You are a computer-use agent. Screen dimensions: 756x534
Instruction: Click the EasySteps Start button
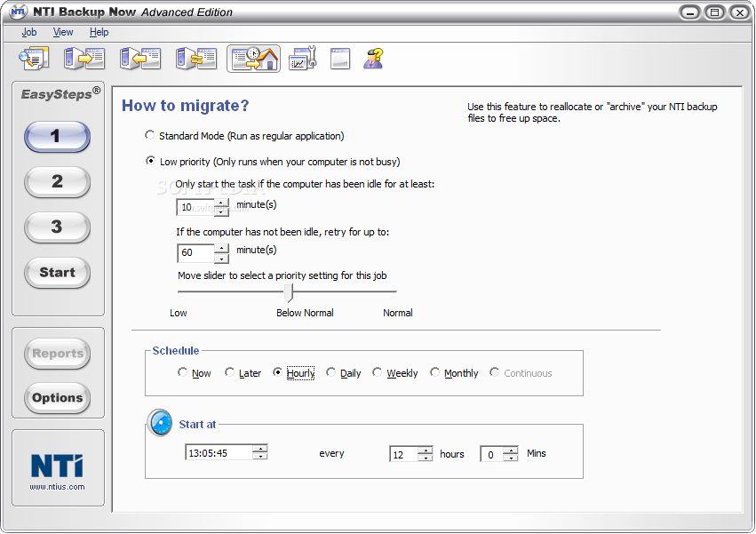57,273
